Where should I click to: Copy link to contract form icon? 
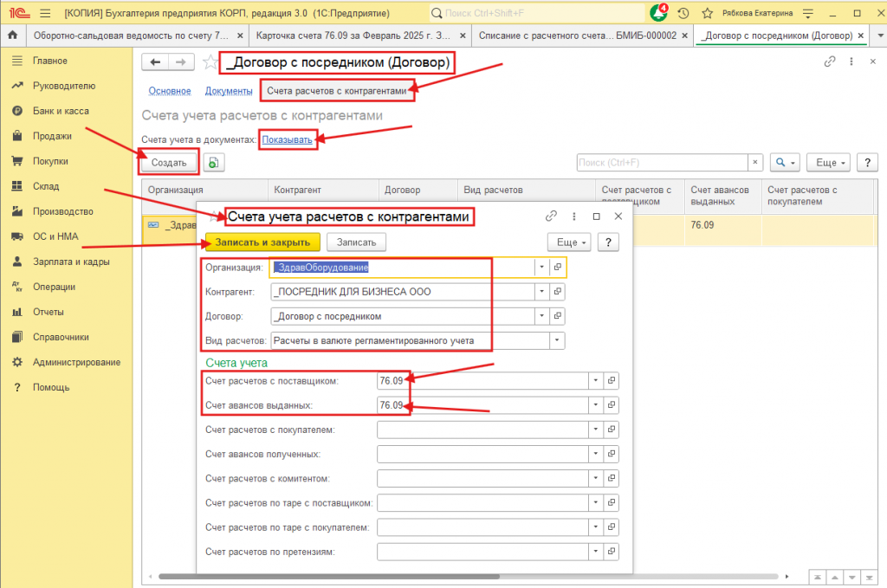pyautogui.click(x=830, y=61)
